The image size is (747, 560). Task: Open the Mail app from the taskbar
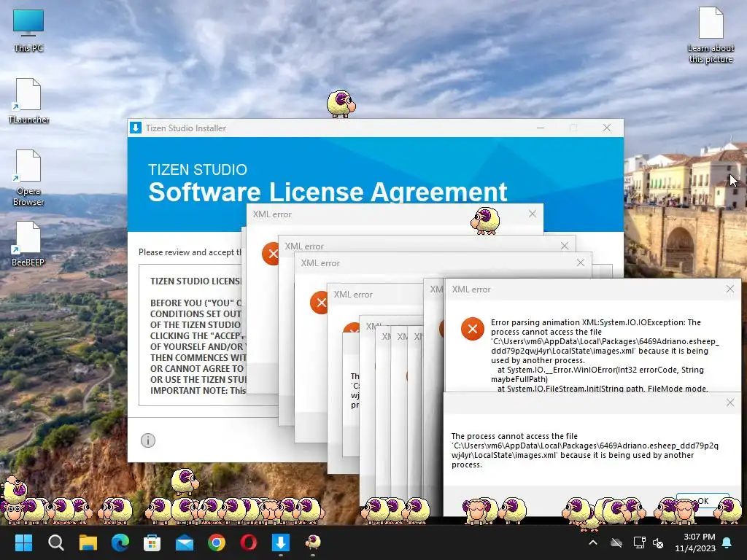(x=185, y=542)
